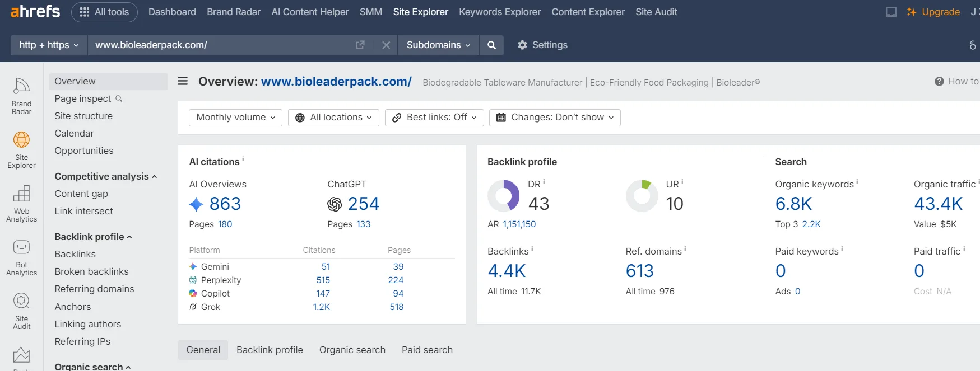980x371 pixels.
Task: Open AI Content Helper menu item
Action: [310, 12]
